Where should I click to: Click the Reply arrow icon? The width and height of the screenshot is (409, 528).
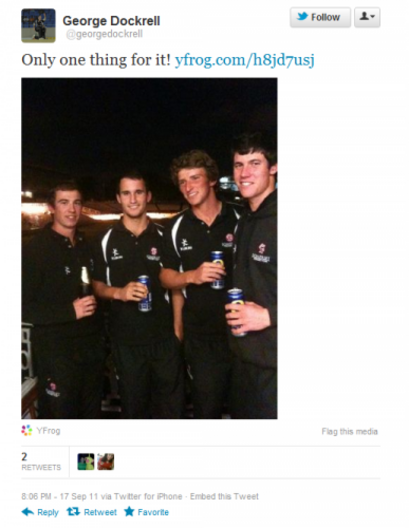[28, 512]
